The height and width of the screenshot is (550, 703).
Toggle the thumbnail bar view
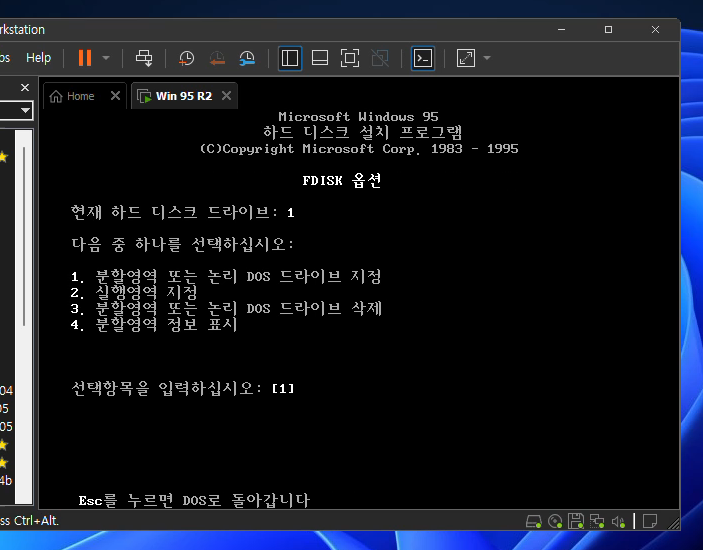click(320, 58)
